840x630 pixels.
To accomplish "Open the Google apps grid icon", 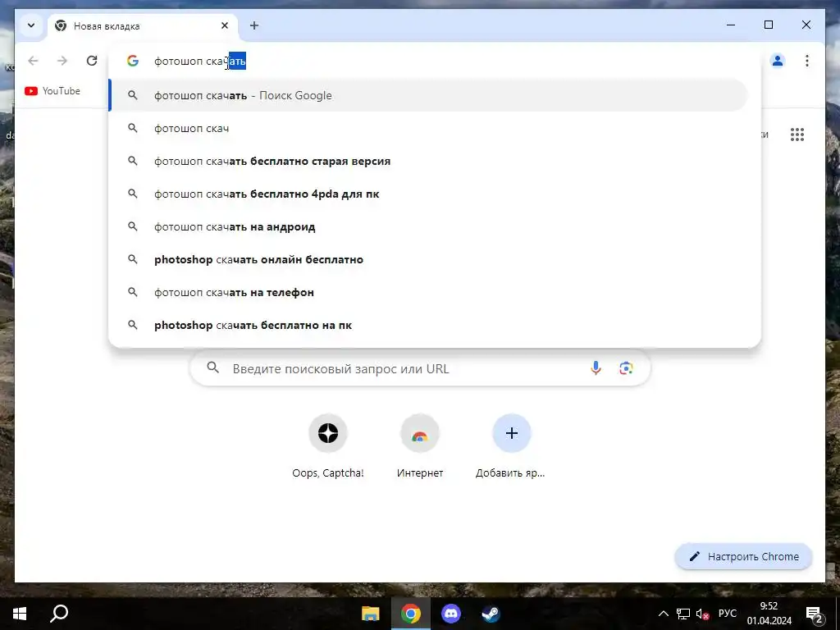I will coord(797,135).
